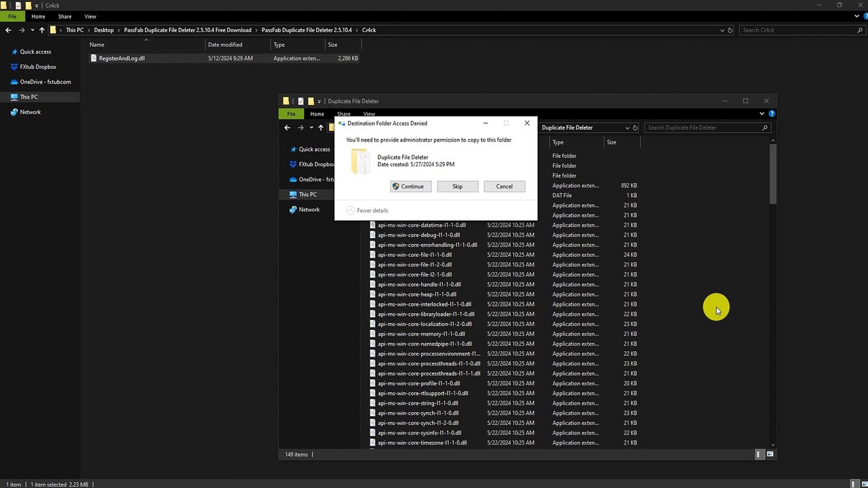
Task: Go forward in Duplicate File Deleter window
Action: [300, 127]
